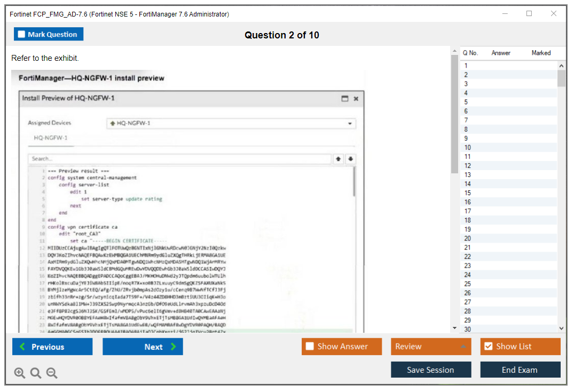Open the Install Preview popout window icon
This screenshot has height=392, width=574.
(345, 99)
